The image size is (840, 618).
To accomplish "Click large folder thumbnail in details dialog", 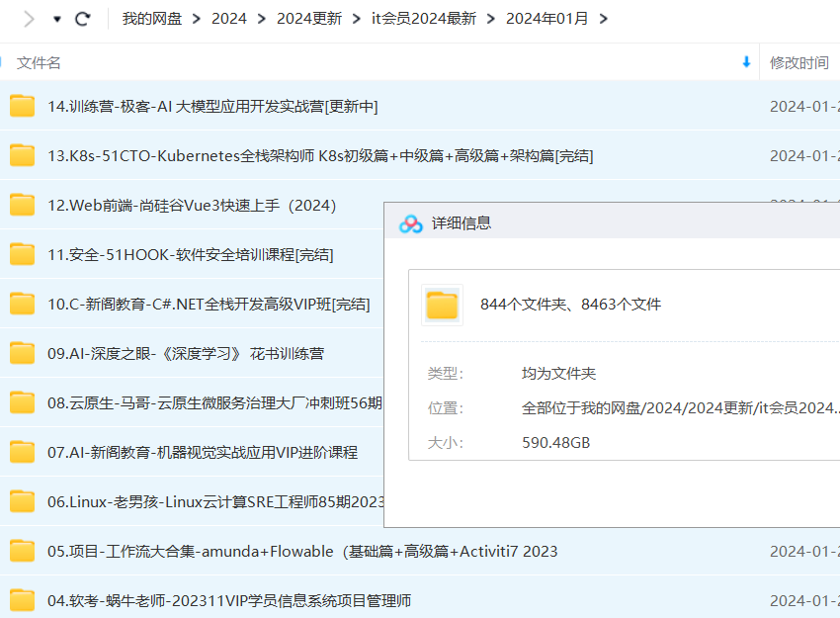I will click(x=442, y=305).
